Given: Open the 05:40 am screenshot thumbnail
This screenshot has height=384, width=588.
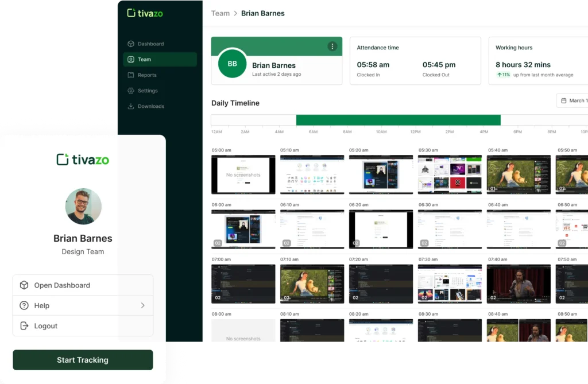Looking at the screenshot, I should click(519, 174).
